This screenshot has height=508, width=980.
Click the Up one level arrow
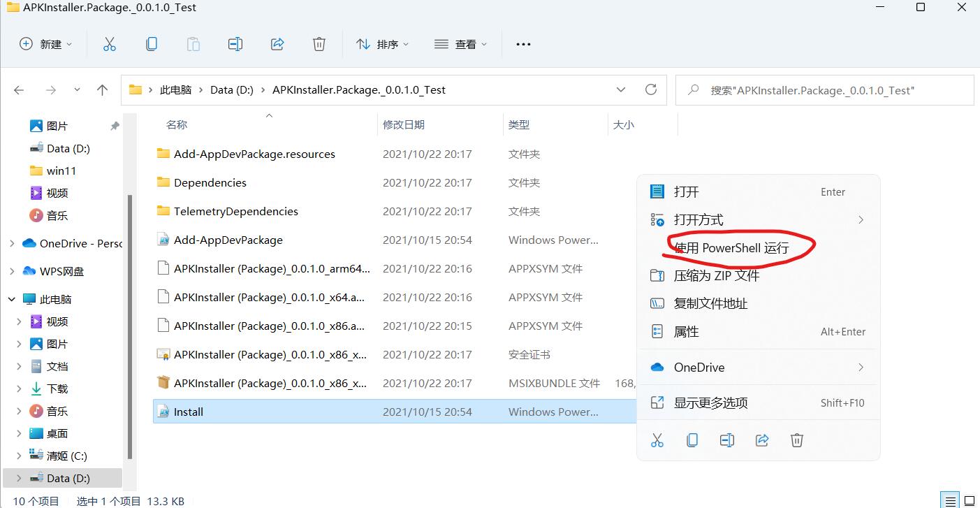point(102,89)
